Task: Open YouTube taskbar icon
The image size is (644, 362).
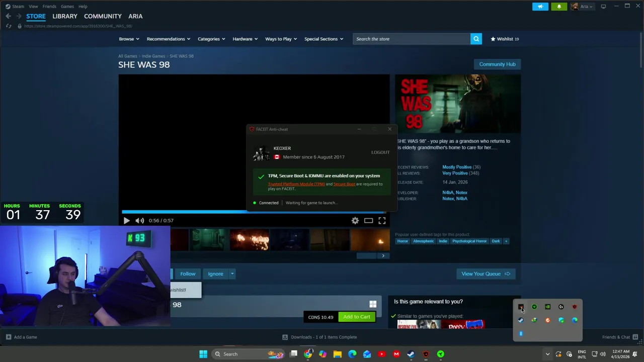Action: click(382, 354)
